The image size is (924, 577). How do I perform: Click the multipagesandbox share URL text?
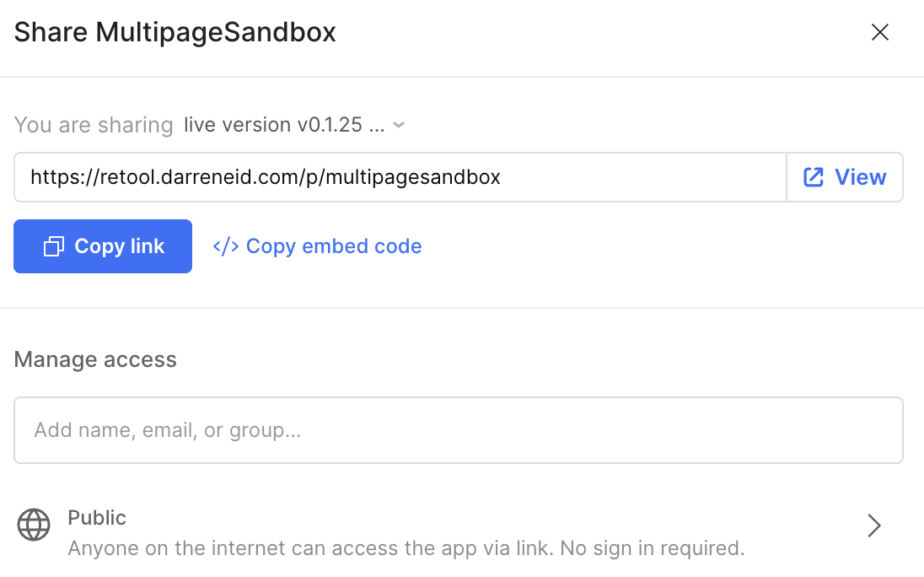point(266,177)
